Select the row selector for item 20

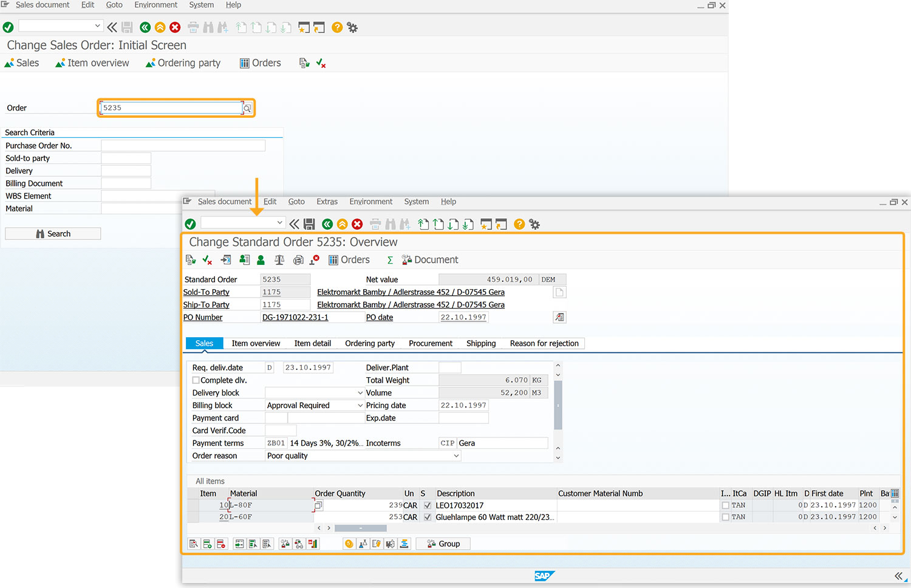coord(193,517)
